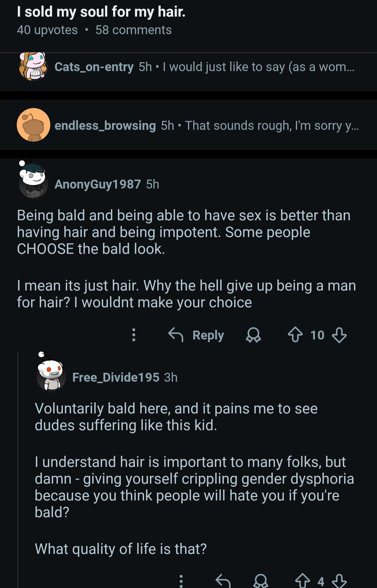The image size is (377, 588).
Task: Tap the 58 comments count
Action: (x=134, y=30)
